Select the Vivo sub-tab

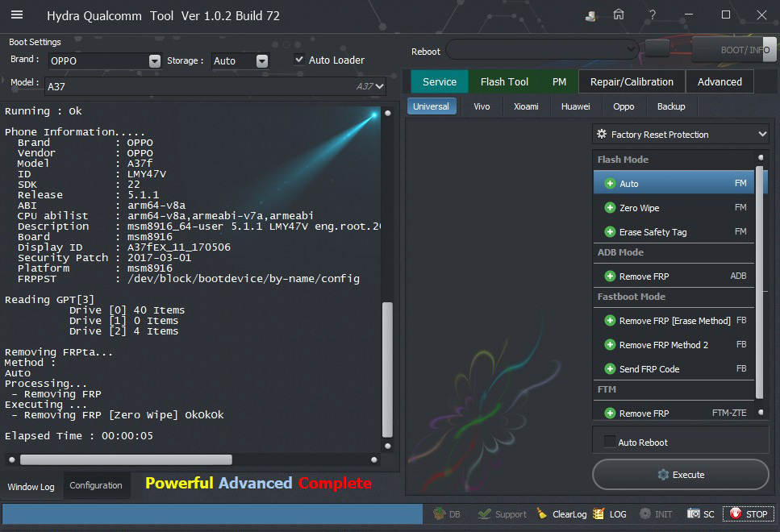pos(482,106)
